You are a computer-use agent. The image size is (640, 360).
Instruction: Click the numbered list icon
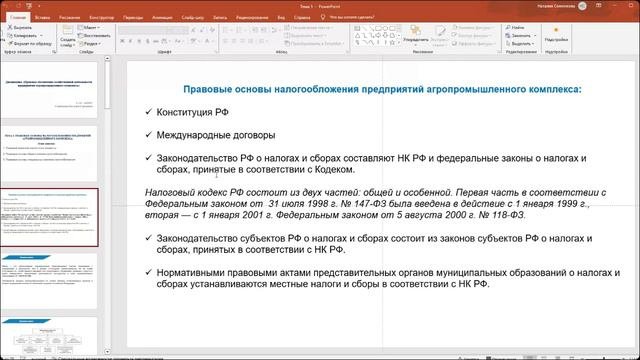click(240, 30)
